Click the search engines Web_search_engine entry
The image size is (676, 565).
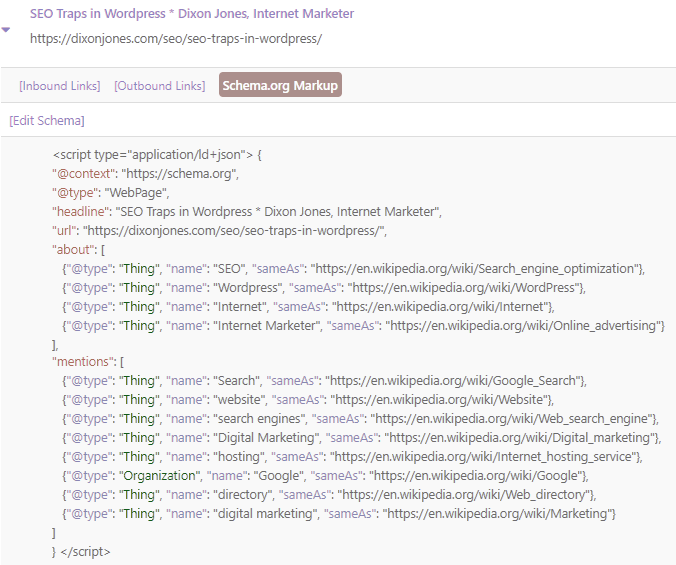360,418
